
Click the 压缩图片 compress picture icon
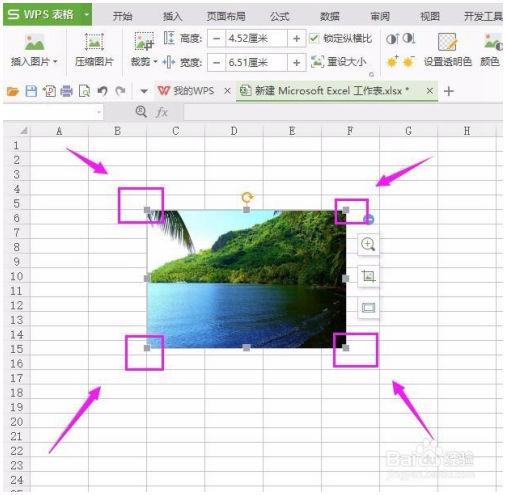click(94, 42)
